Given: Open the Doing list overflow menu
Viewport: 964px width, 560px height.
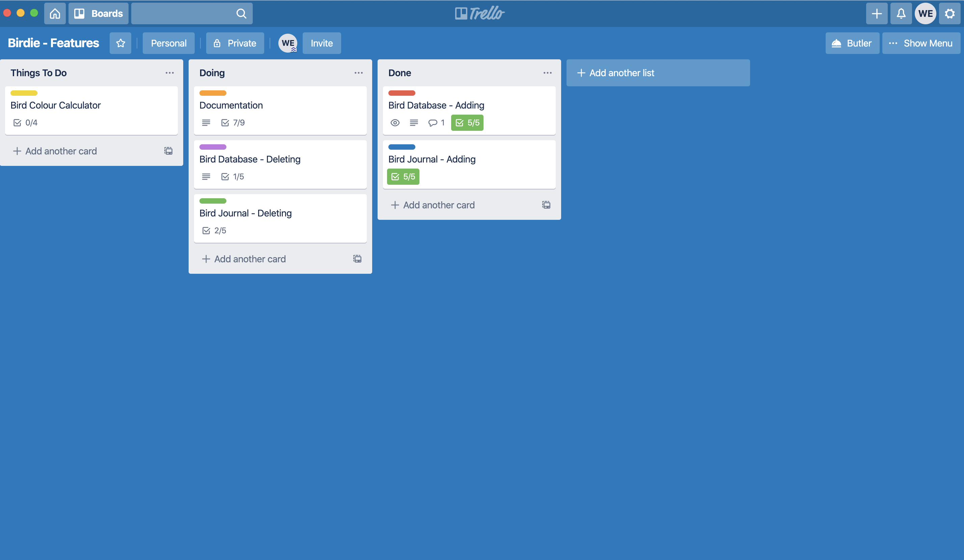Looking at the screenshot, I should pyautogui.click(x=358, y=72).
